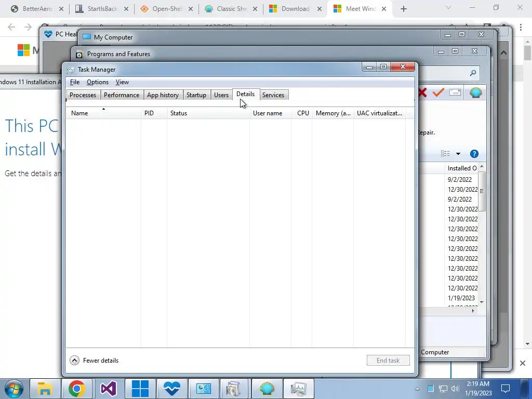
Task: Open Chrome's three-dot menu
Action: 521,27
